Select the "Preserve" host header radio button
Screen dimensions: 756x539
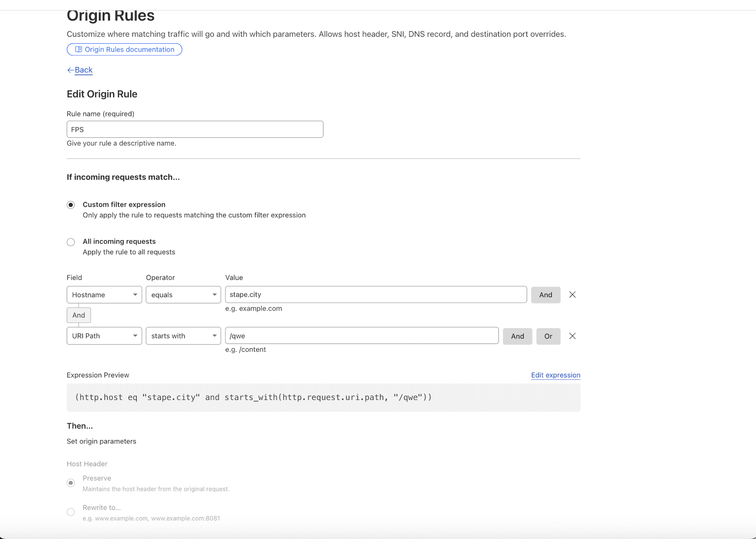pos(71,483)
